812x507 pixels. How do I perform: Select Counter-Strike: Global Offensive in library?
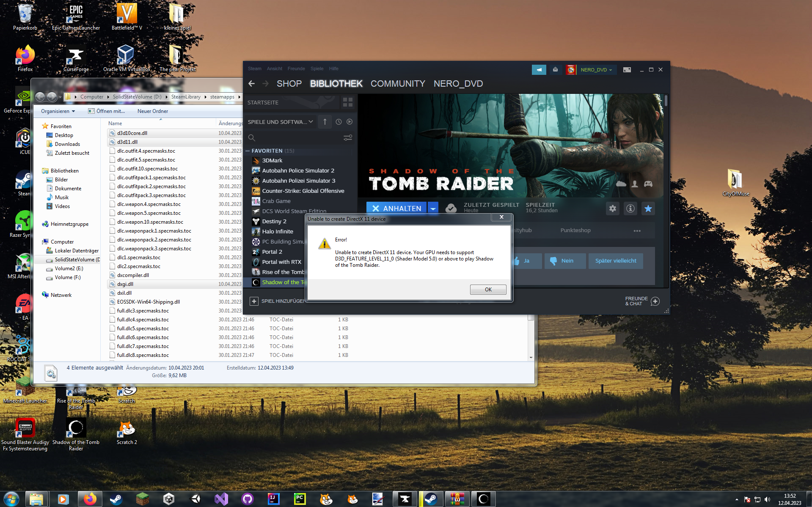[x=303, y=191]
